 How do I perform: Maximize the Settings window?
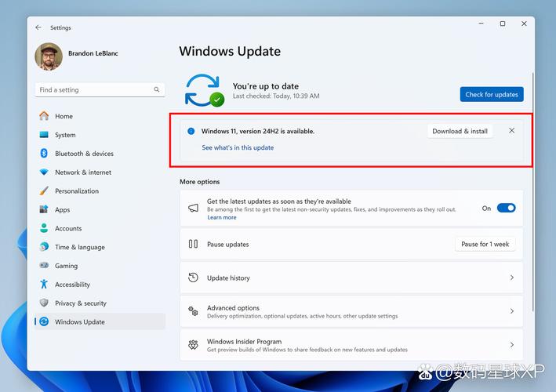point(503,24)
